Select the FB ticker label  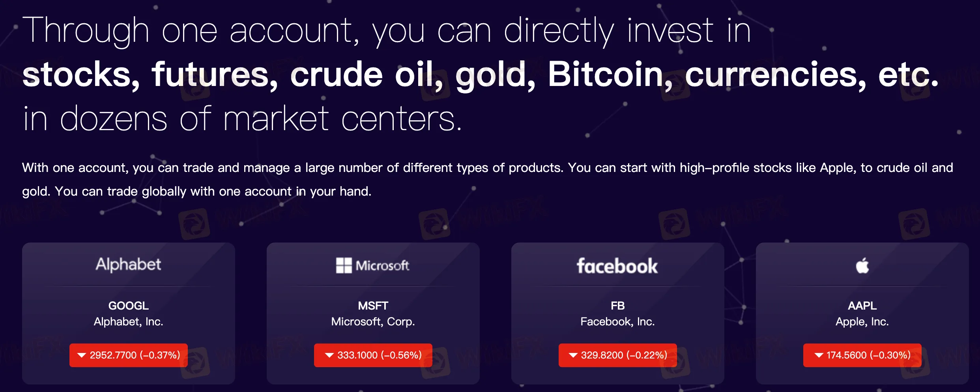[617, 306]
